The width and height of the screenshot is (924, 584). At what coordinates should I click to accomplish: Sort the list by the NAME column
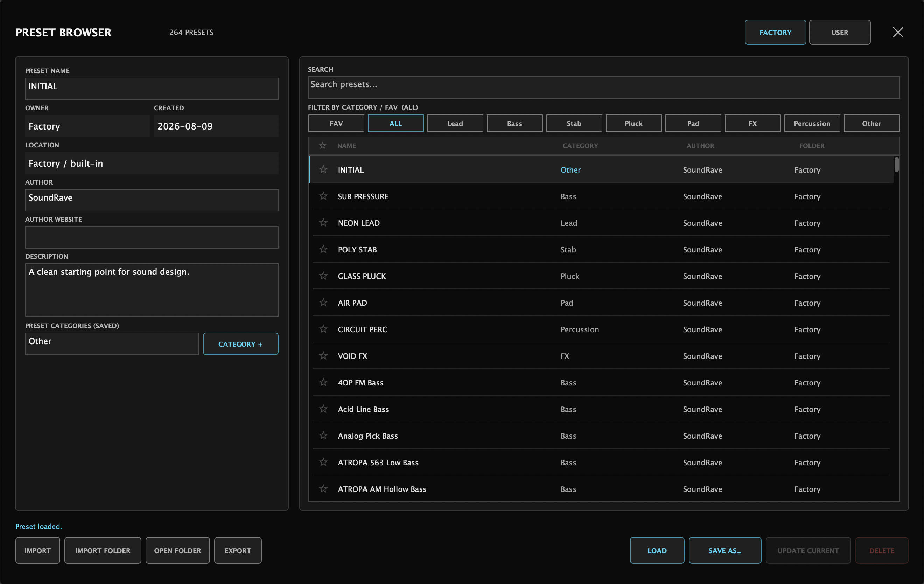(346, 146)
